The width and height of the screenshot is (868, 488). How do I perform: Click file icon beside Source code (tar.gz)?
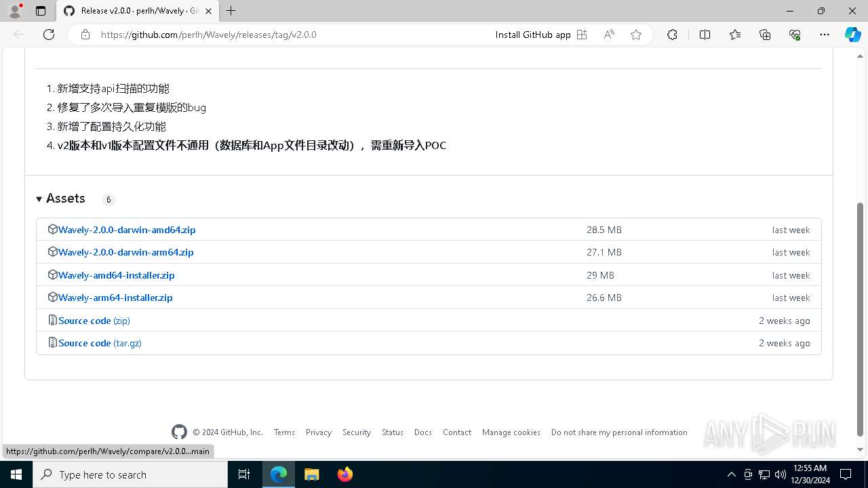[52, 342]
